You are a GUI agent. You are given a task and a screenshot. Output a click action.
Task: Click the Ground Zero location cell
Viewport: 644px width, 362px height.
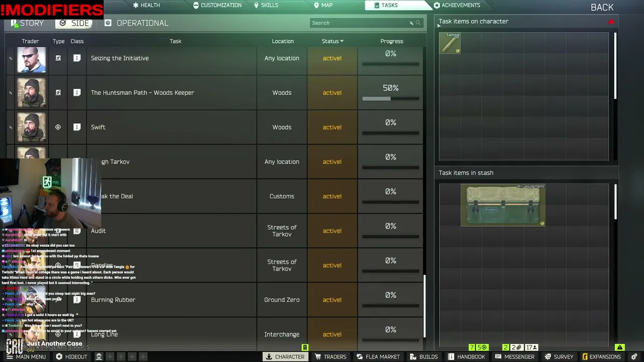point(282,300)
